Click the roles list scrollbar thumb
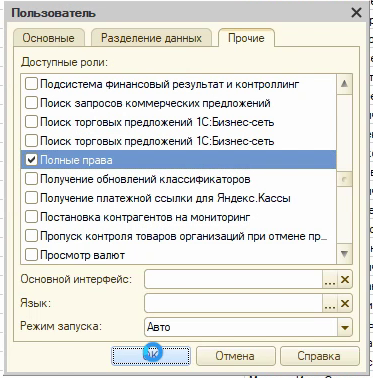Screen dimensions: 373x378 (344, 180)
